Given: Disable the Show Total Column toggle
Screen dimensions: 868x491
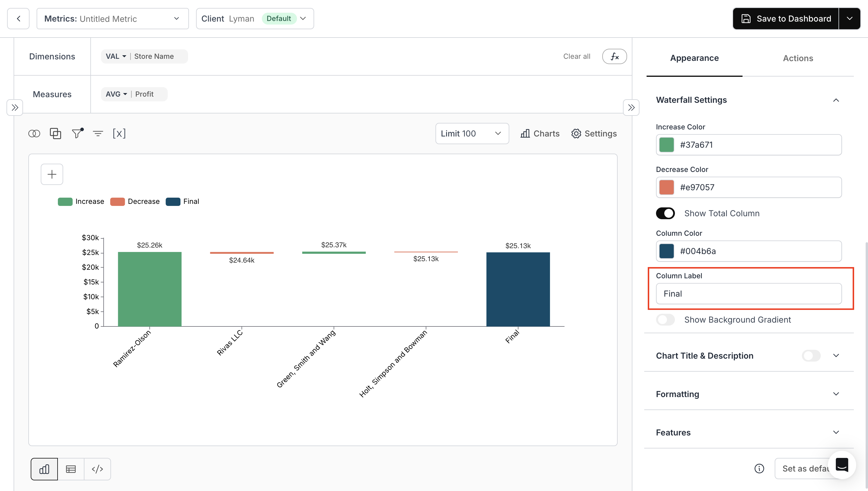Looking at the screenshot, I should 665,213.
